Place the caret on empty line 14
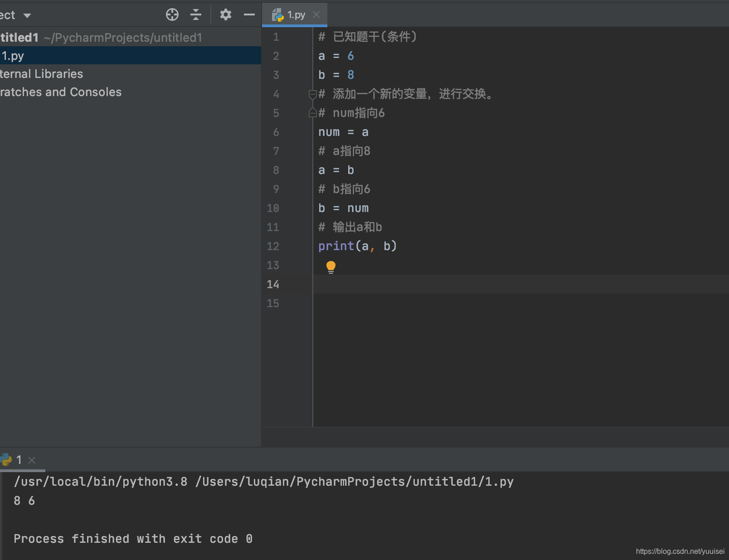The height and width of the screenshot is (560, 729). tap(520, 284)
